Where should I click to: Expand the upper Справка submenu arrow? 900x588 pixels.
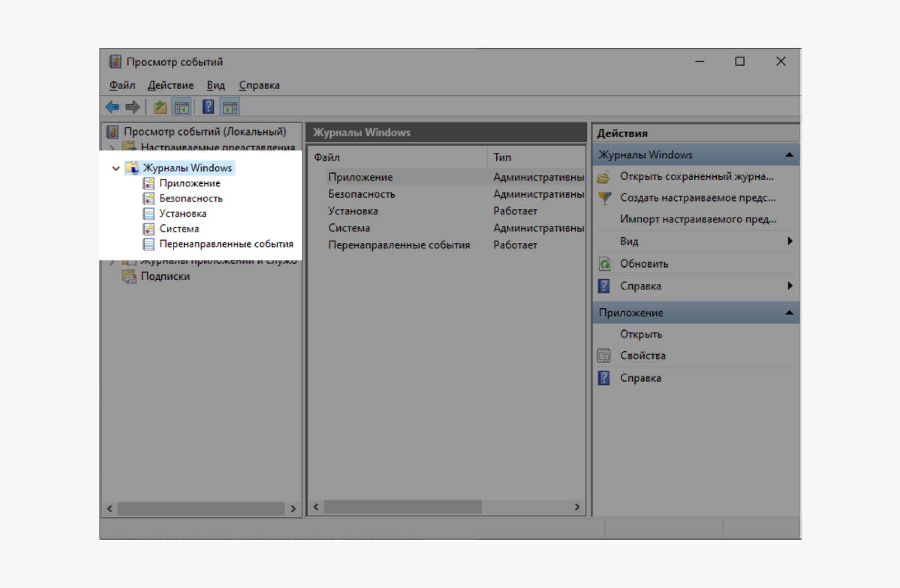[x=790, y=286]
